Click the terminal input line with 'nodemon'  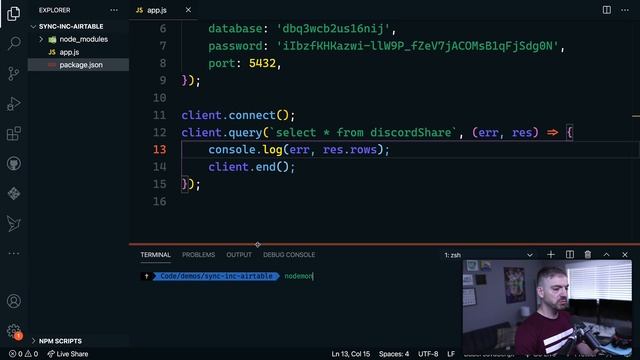[x=298, y=276]
